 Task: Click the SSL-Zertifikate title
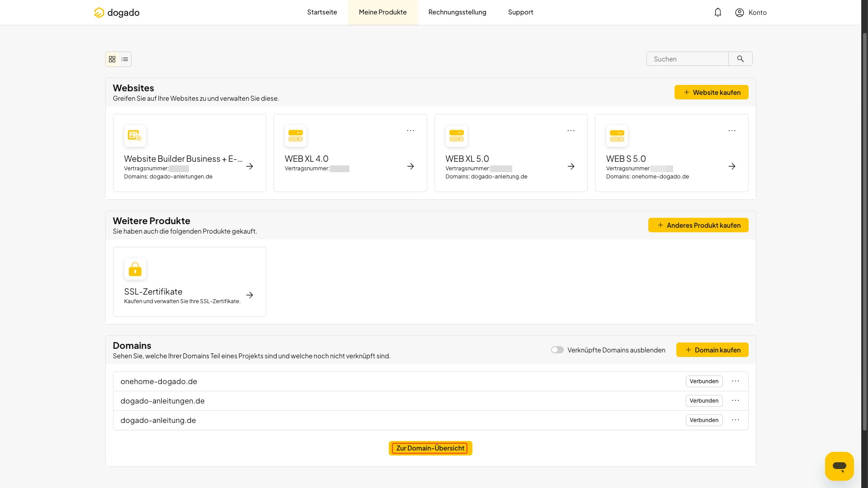point(153,291)
